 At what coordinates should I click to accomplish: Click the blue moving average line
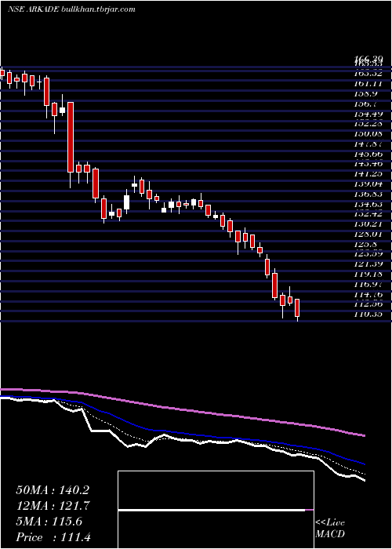tap(182, 433)
